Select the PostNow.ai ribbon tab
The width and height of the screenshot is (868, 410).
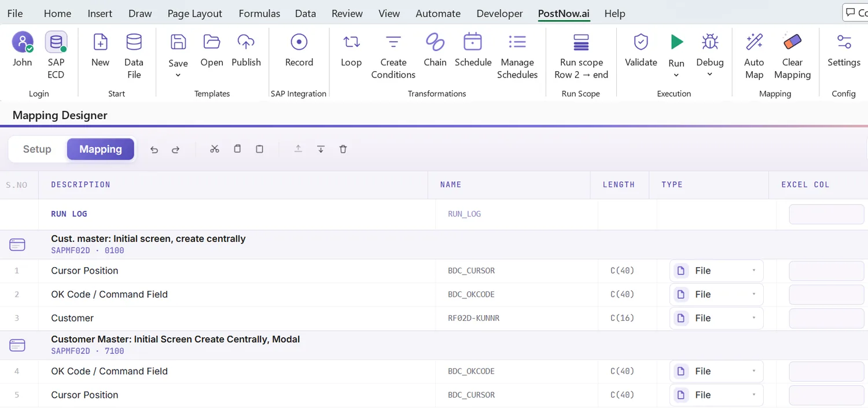coord(564,13)
